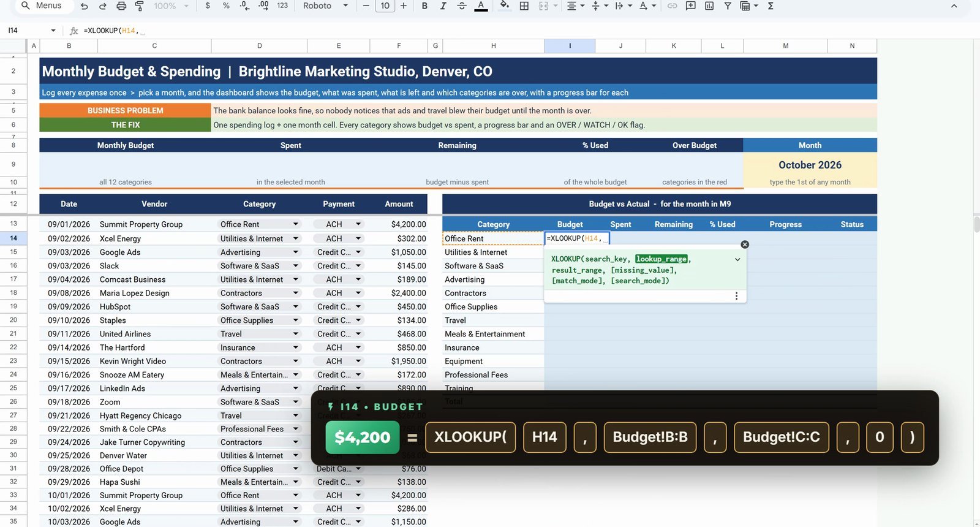Screen dimensions: 980x527
Task: Click the Utilities & Internet cell in Budget table
Action: [493, 252]
